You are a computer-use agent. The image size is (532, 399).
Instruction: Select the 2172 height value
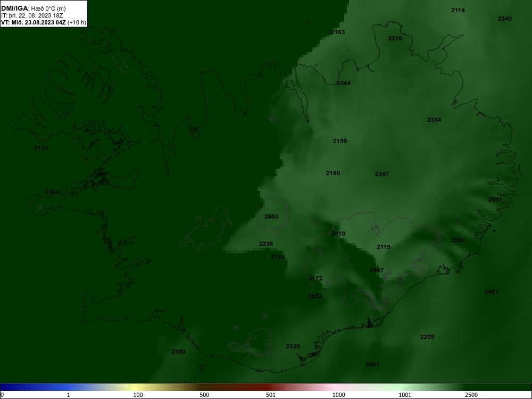coord(315,279)
